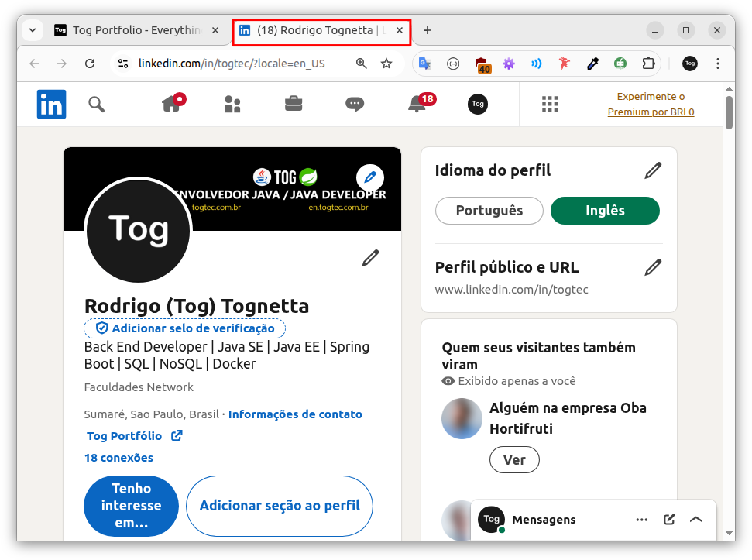Expand the Mensagens panel chevron

pyautogui.click(x=696, y=520)
